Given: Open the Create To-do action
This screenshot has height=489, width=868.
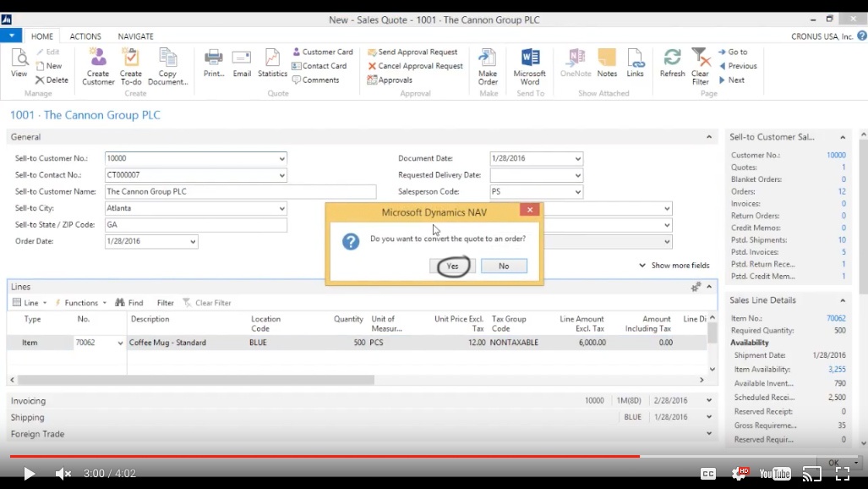Looking at the screenshot, I should click(x=131, y=67).
